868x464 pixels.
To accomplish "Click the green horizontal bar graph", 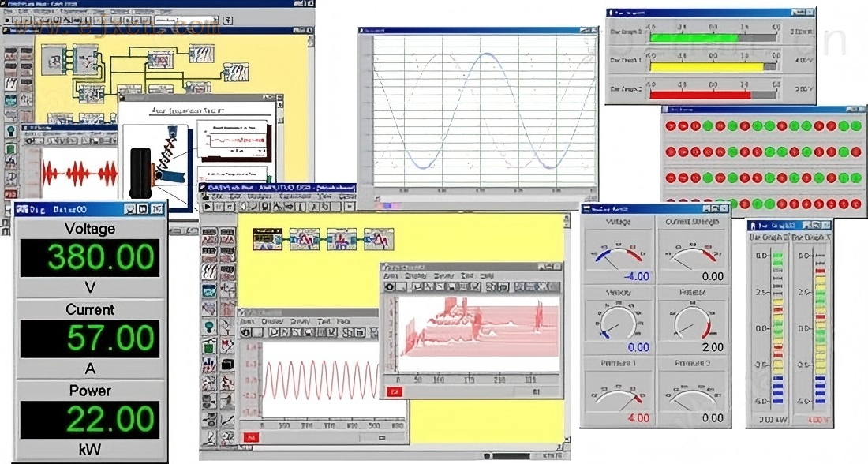I will [x=713, y=38].
